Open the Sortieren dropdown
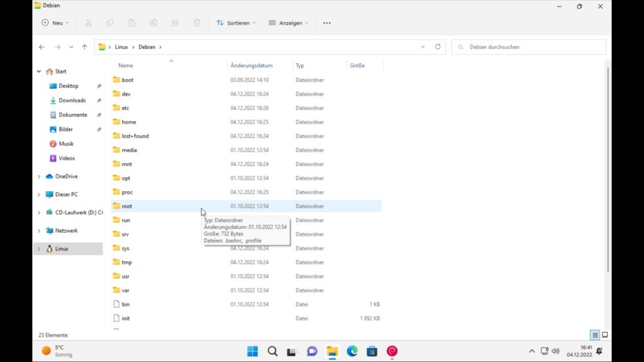Screen dimensions: 644x362 pyautogui.click(x=236, y=23)
